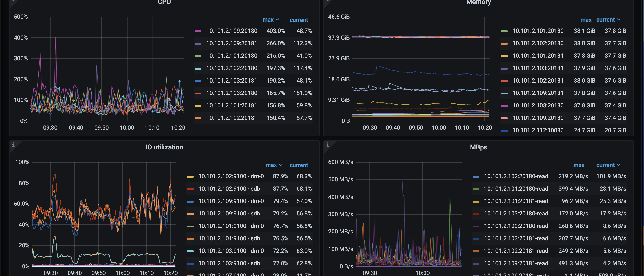Click the 10.101.2.103:20181 legend entry in CPU
The image size is (644, 276).
(231, 81)
